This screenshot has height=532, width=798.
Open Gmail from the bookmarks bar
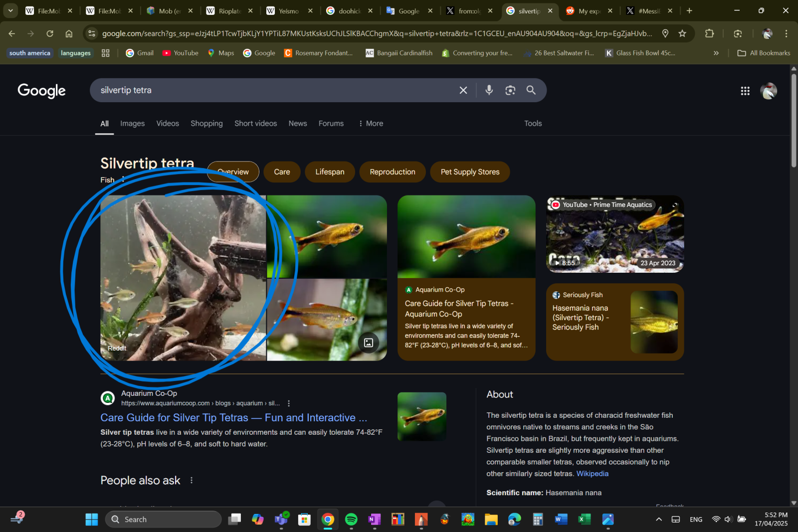139,53
